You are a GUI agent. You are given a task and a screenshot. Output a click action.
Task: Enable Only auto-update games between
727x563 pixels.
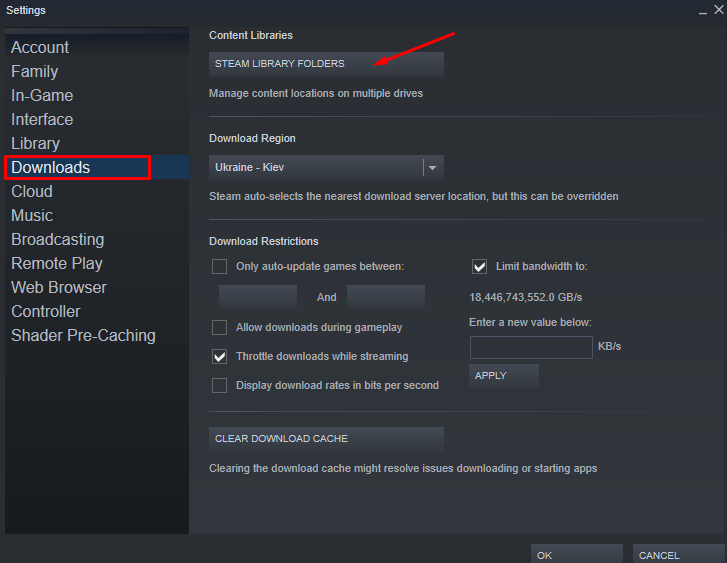coord(219,267)
